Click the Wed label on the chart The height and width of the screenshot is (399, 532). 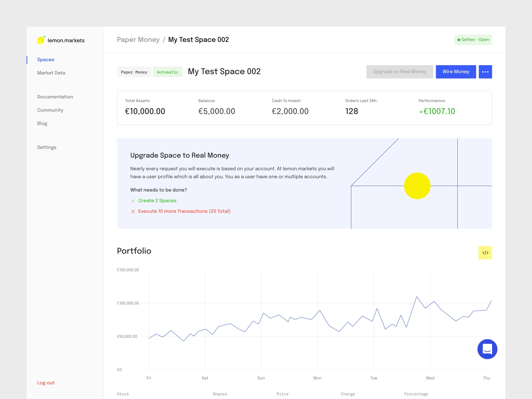430,378
